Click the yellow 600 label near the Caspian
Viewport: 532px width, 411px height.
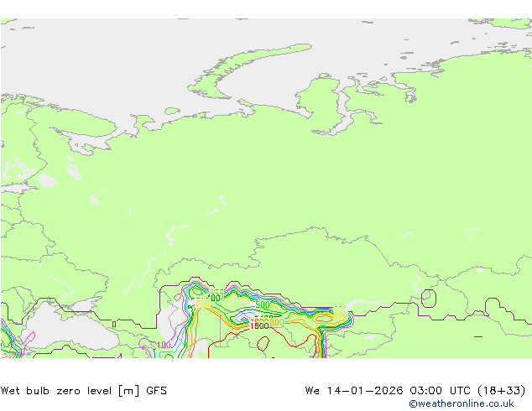click(202, 303)
